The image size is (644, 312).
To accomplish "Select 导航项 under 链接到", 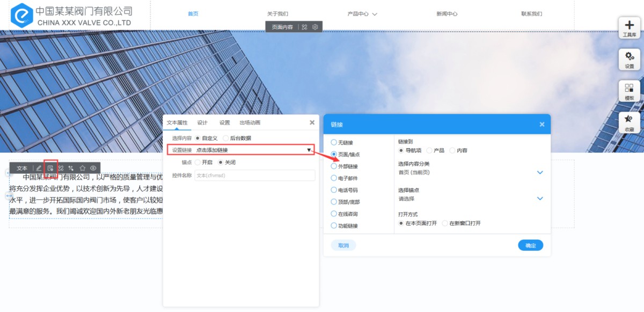I will (401, 150).
